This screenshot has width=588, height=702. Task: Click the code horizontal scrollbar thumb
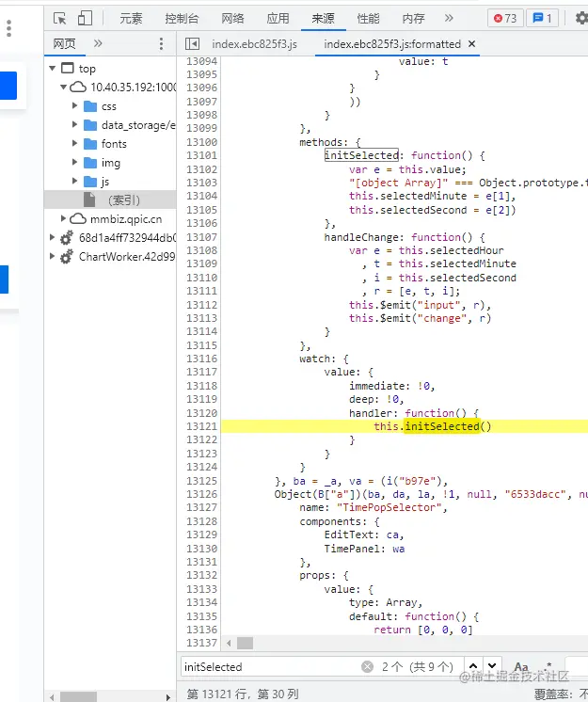coord(245,644)
